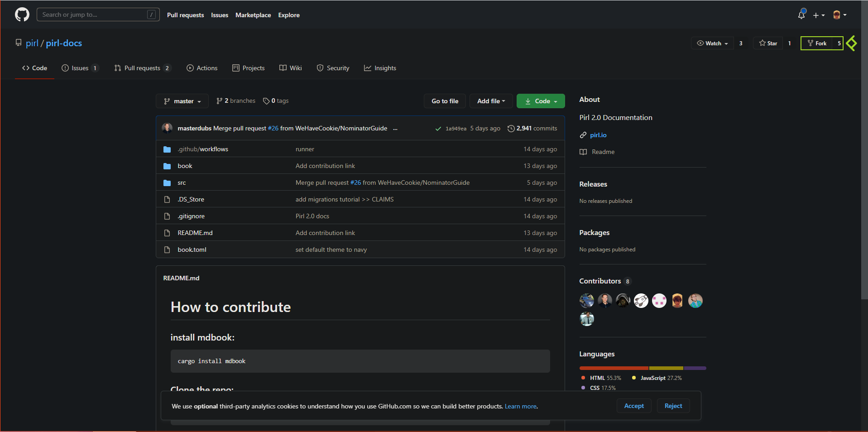Click masterdubs commit author avatar
Image resolution: width=868 pixels, height=432 pixels.
tap(167, 128)
